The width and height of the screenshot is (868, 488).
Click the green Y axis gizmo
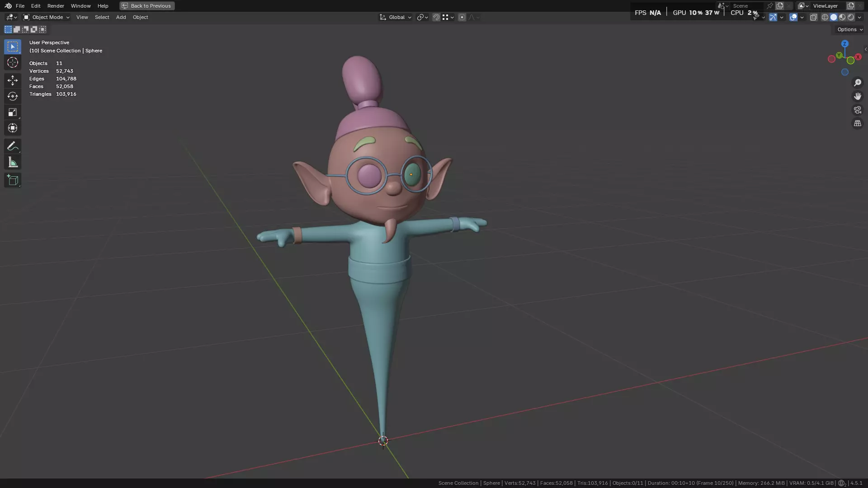pyautogui.click(x=839, y=55)
